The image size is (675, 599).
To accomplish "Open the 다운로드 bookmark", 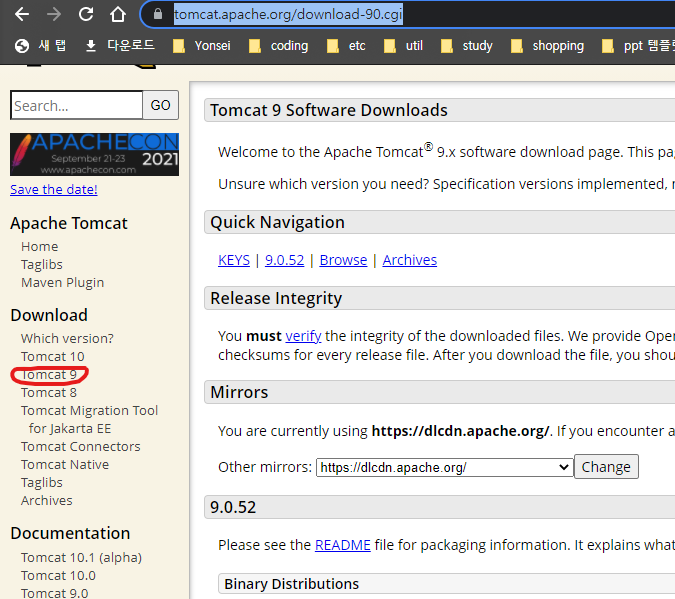I will [120, 46].
